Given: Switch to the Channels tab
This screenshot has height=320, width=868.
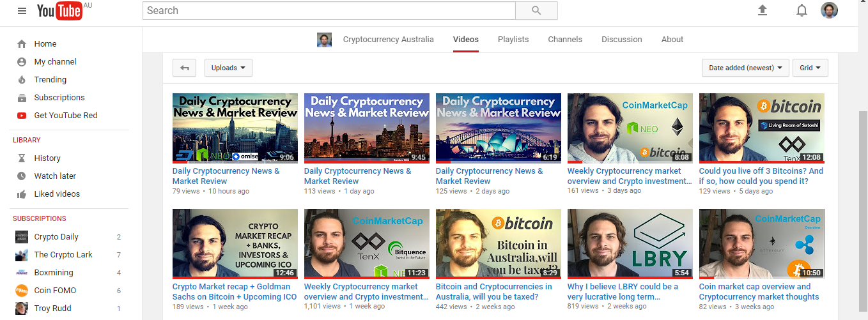Looking at the screenshot, I should tap(565, 40).
